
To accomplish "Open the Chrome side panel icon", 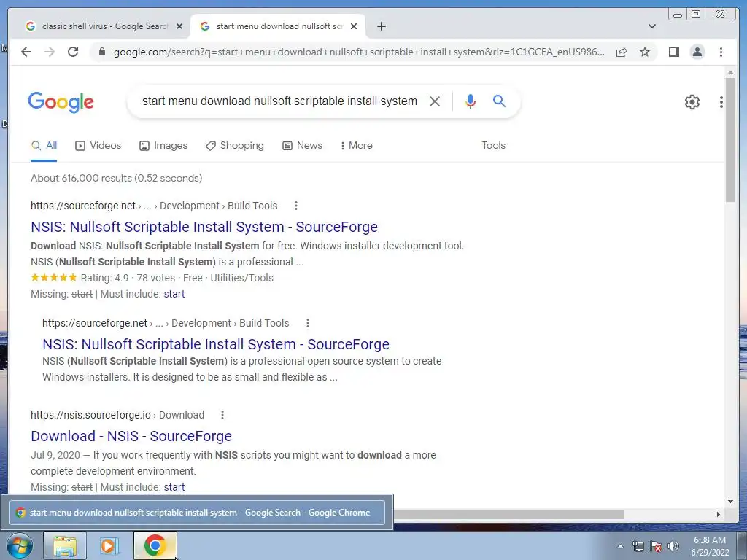I will point(673,52).
